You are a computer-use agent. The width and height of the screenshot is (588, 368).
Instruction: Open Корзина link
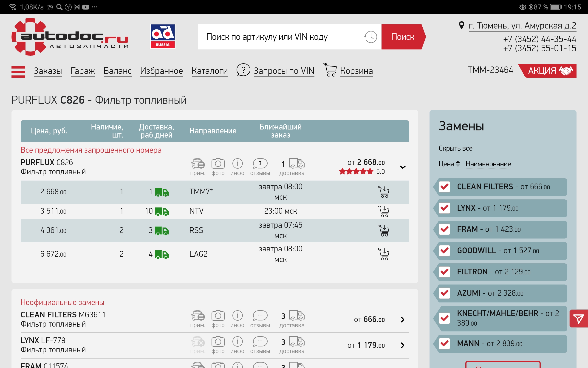click(x=356, y=71)
